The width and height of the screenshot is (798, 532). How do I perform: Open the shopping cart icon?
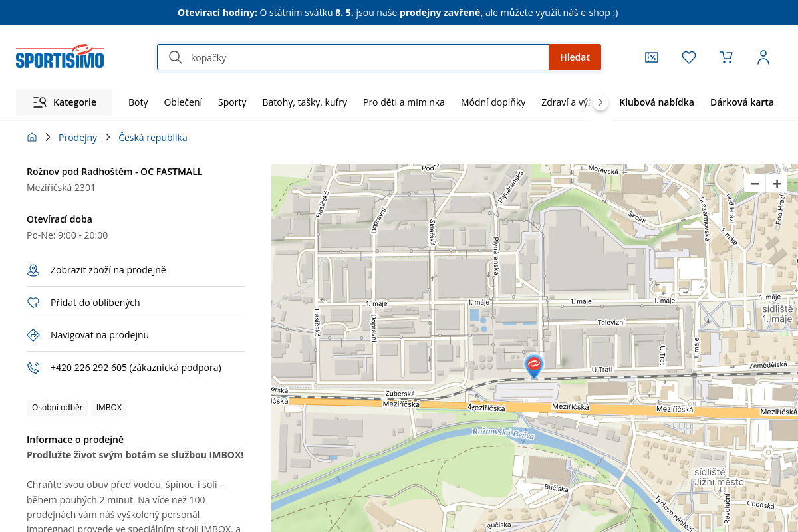click(726, 57)
